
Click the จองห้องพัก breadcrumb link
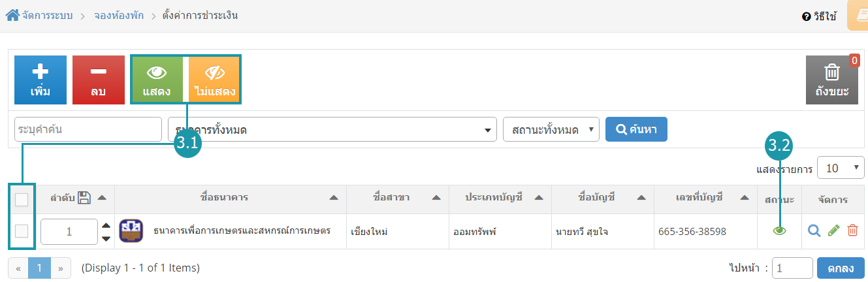[118, 15]
